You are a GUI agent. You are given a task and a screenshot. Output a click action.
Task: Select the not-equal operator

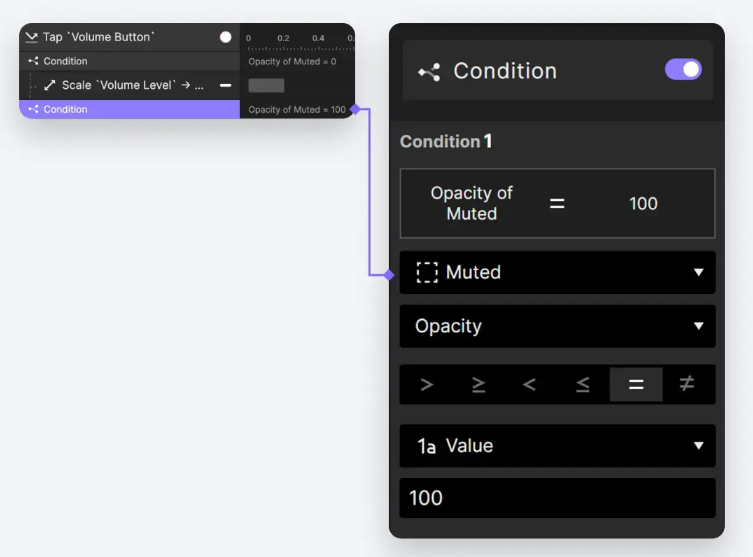pos(687,385)
